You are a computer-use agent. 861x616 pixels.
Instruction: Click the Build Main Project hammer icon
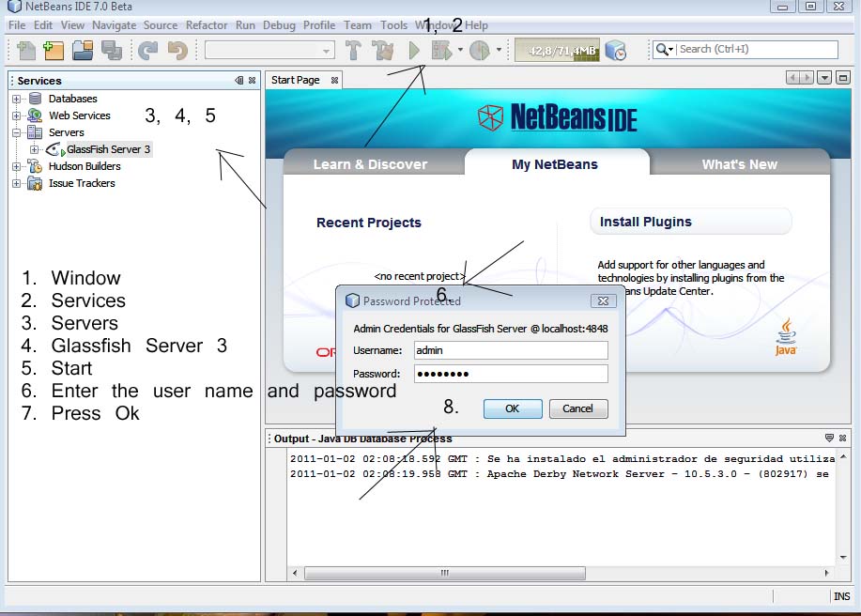pyautogui.click(x=353, y=51)
